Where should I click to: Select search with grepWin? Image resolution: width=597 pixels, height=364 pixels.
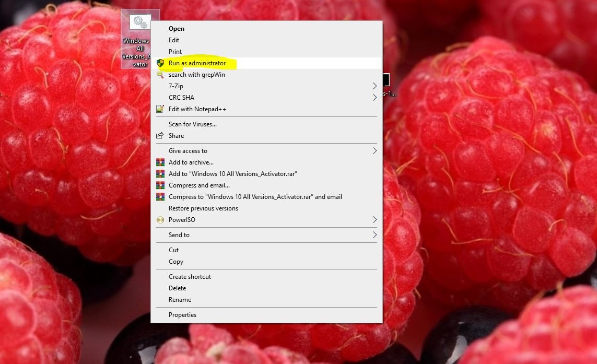point(266,75)
